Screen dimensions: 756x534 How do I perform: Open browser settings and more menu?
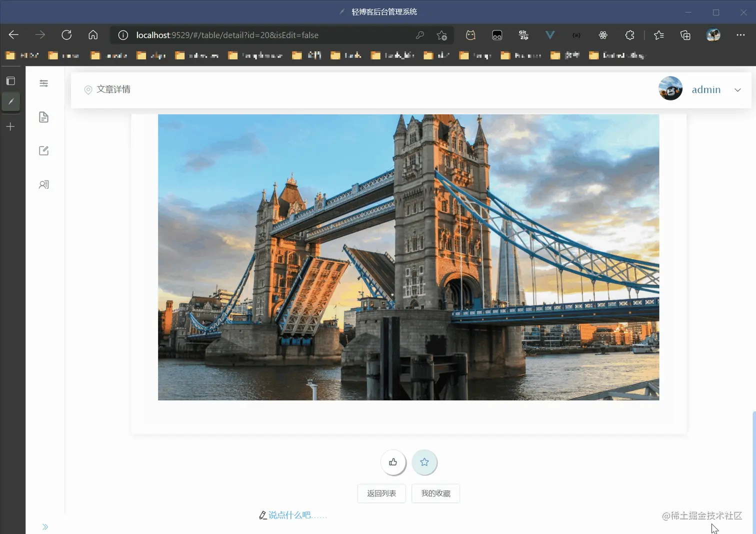740,35
